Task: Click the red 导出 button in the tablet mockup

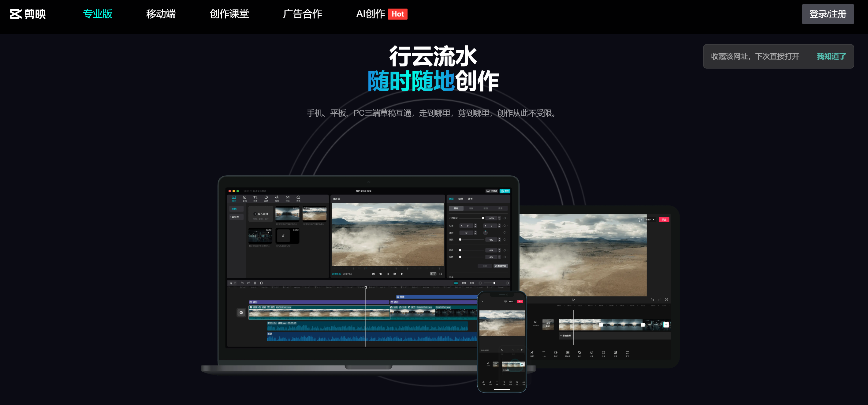Action: pos(664,219)
